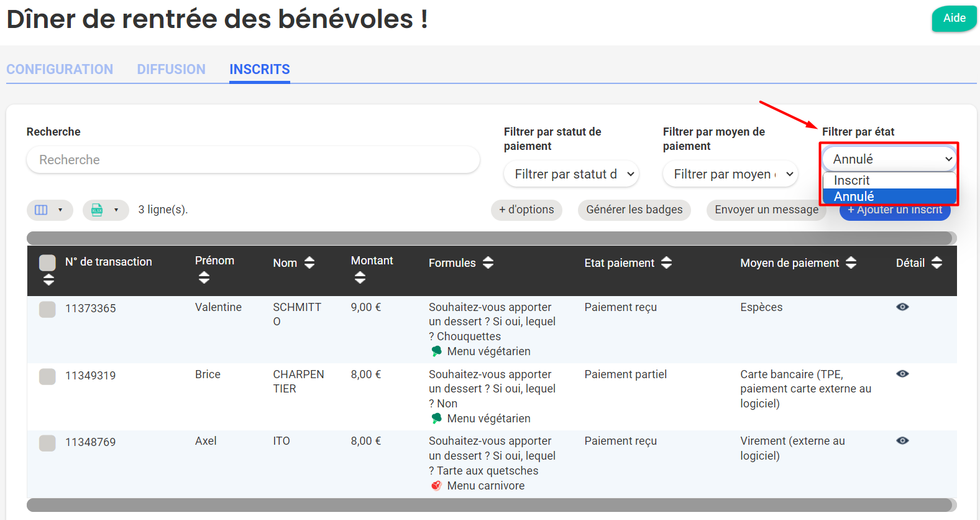Switch to the CONFIGURATION tab
This screenshot has width=980, height=520.
tap(60, 69)
